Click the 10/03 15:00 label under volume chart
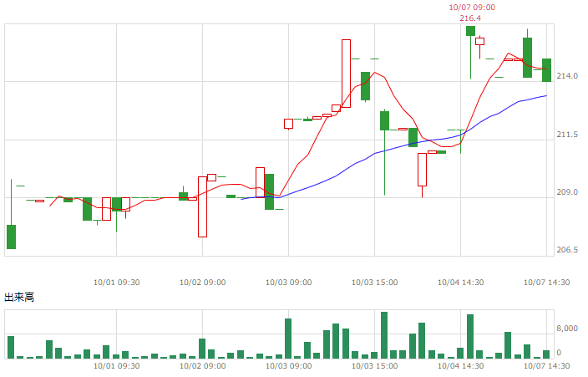This screenshot has height=377, width=588. pyautogui.click(x=375, y=366)
